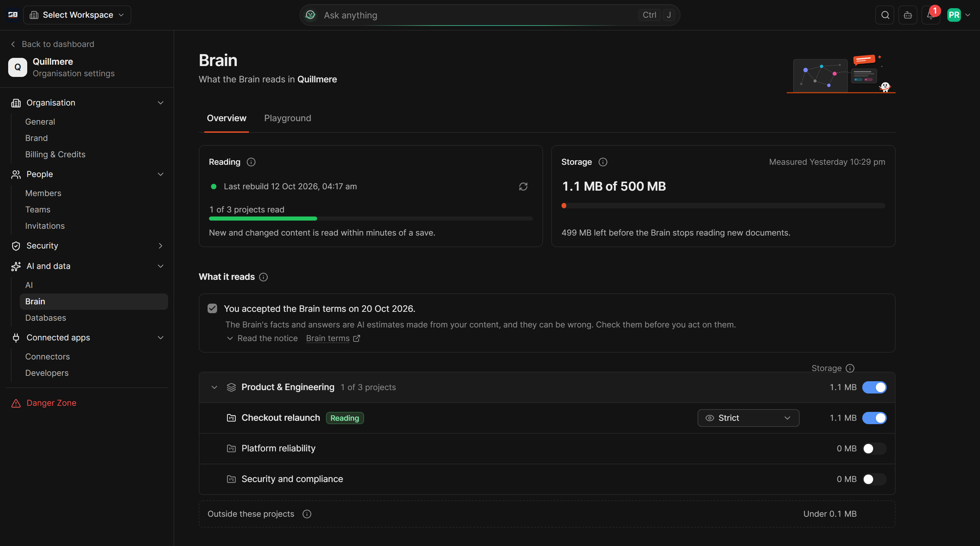Viewport: 980px width, 546px height.
Task: Disable Checkout relaunch reading switch
Action: tap(874, 418)
